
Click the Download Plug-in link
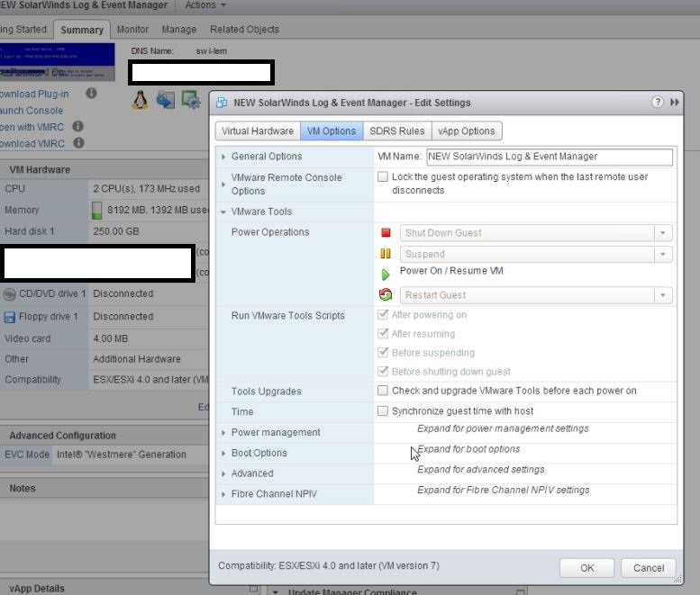pyautogui.click(x=34, y=95)
